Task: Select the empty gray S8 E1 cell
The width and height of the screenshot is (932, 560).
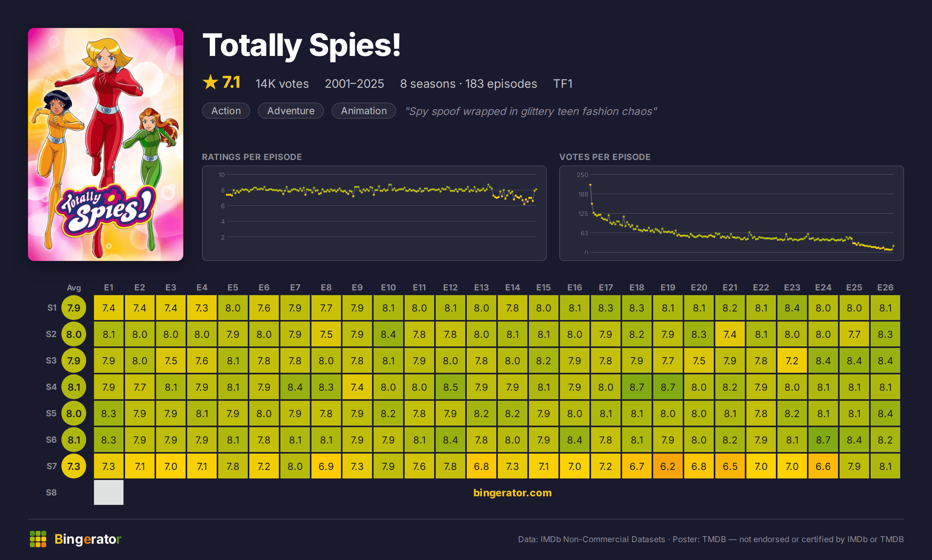Action: tap(109, 492)
